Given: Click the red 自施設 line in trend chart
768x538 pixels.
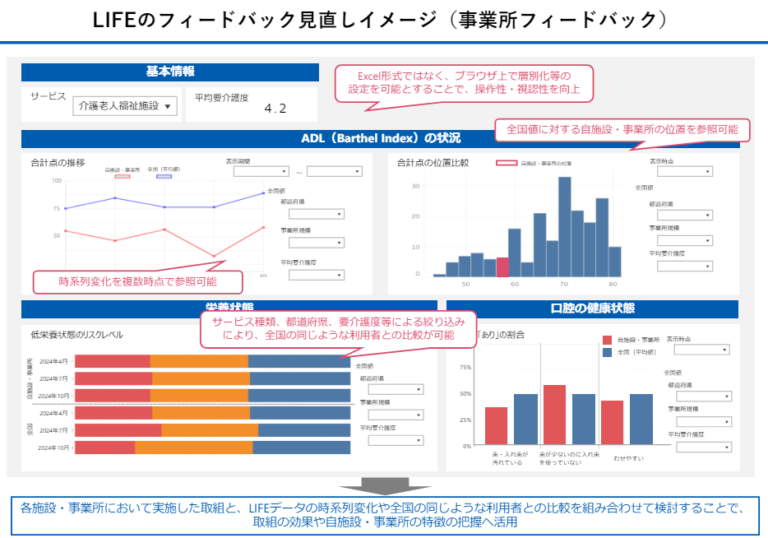Looking at the screenshot, I should pyautogui.click(x=165, y=229).
